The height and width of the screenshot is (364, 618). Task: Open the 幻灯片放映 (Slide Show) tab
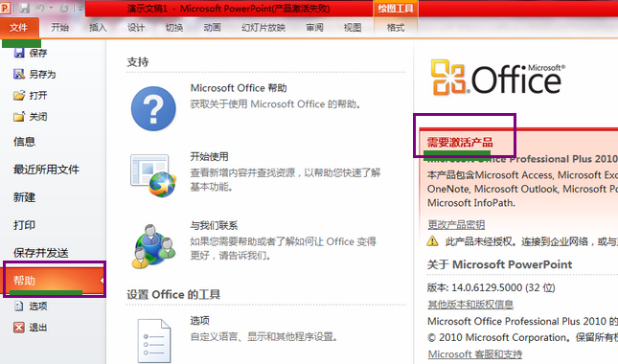[x=263, y=28]
